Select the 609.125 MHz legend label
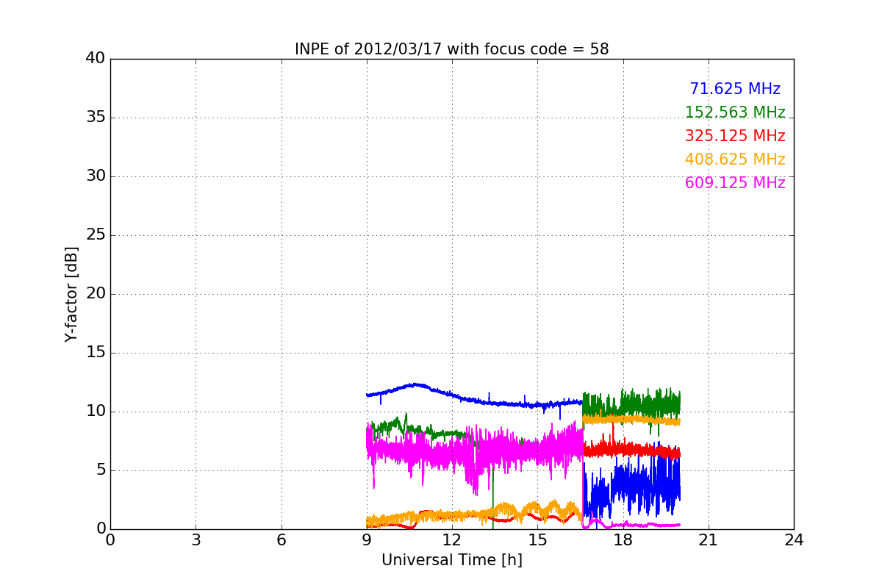Screen dimensions: 882x588 [x=735, y=183]
